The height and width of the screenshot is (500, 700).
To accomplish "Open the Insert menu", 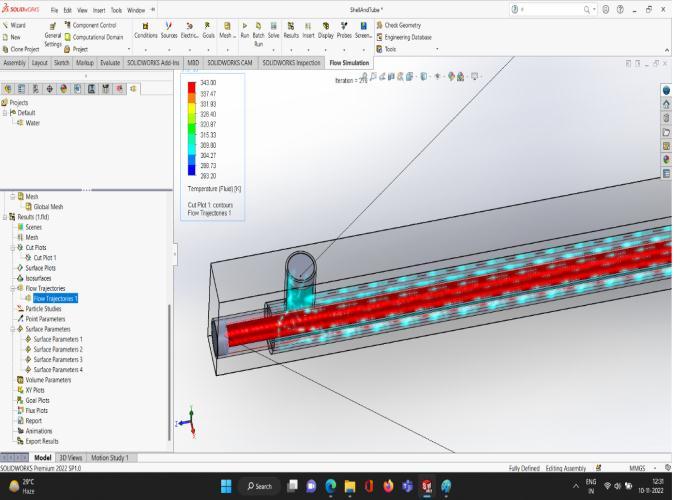I will click(99, 10).
